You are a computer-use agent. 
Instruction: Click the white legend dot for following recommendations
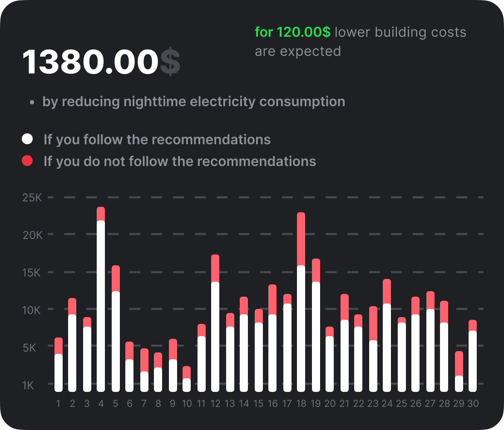[27, 139]
